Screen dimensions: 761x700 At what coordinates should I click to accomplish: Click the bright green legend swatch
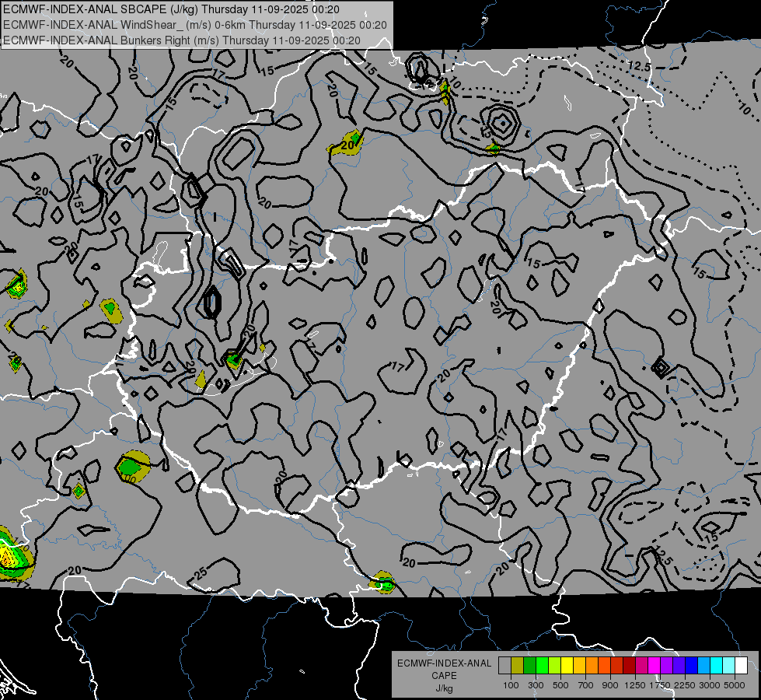542,666
